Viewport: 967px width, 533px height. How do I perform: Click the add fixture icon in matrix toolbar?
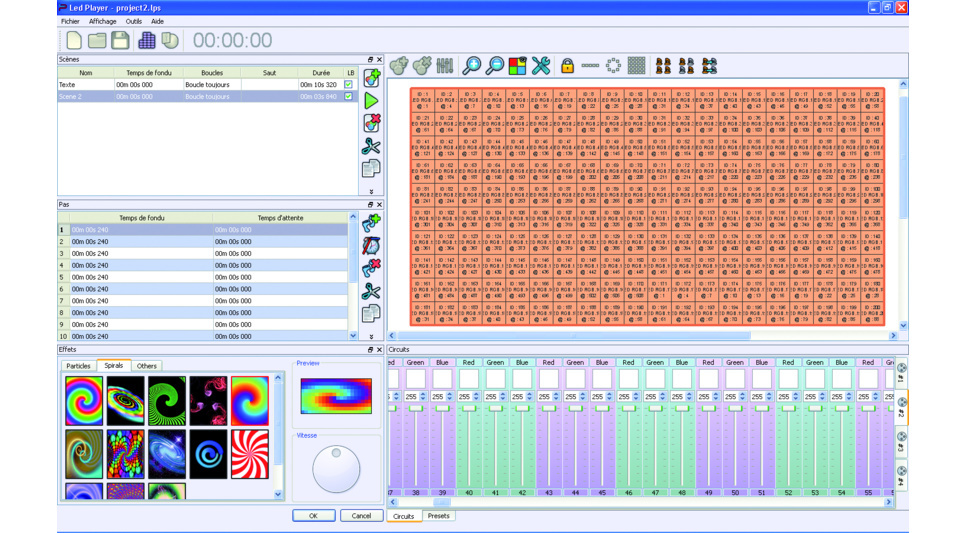tap(399, 65)
